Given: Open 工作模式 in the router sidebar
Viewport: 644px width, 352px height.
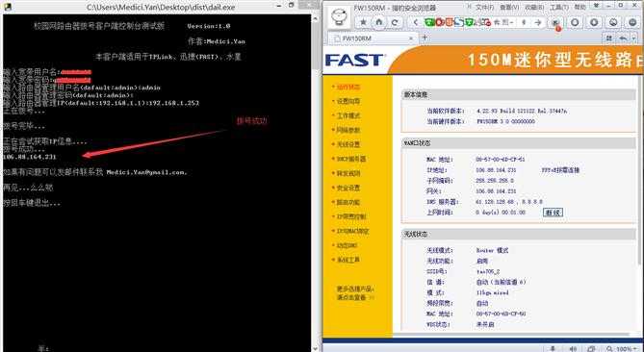Looking at the screenshot, I should (x=348, y=115).
